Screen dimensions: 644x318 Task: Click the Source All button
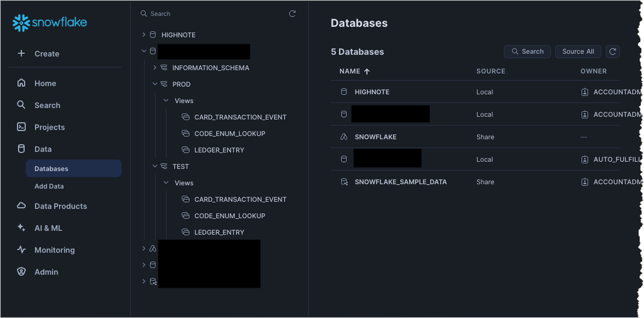pos(578,52)
